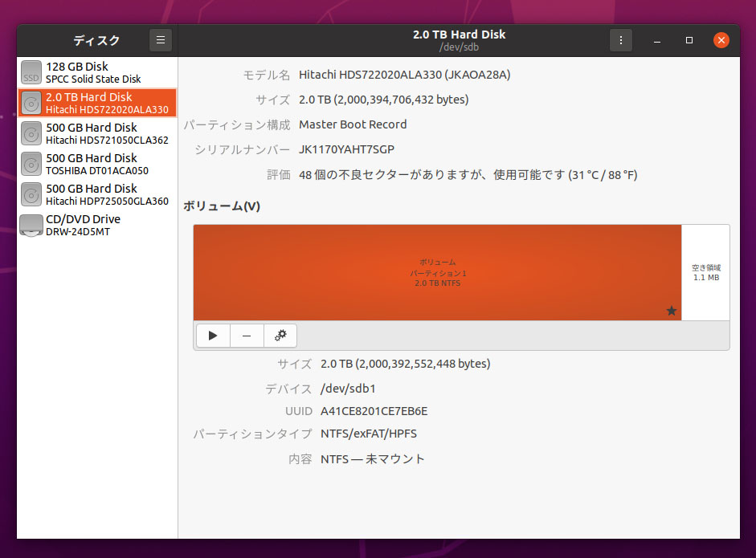Click the drive icon beside TOSHIBA DT01ACA050
Image resolution: width=756 pixels, height=558 pixels.
pyautogui.click(x=31, y=165)
